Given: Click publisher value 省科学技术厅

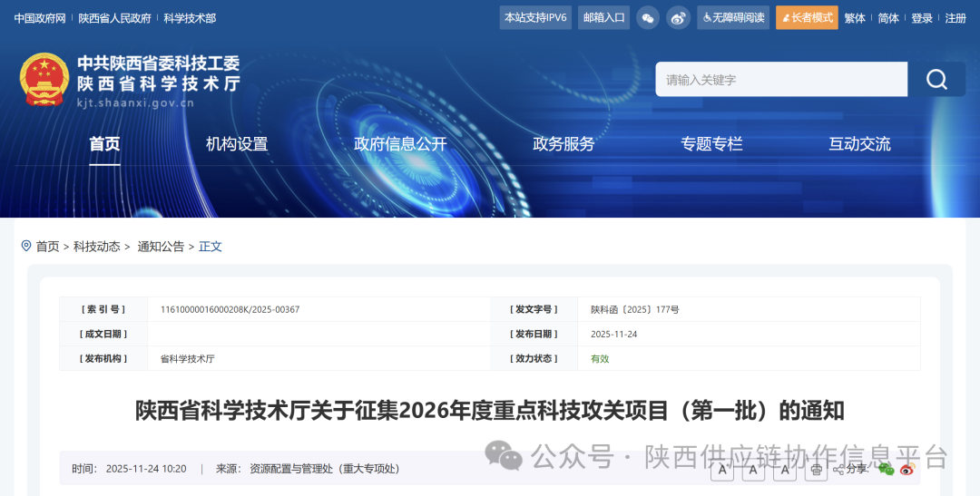Looking at the screenshot, I should [188, 359].
